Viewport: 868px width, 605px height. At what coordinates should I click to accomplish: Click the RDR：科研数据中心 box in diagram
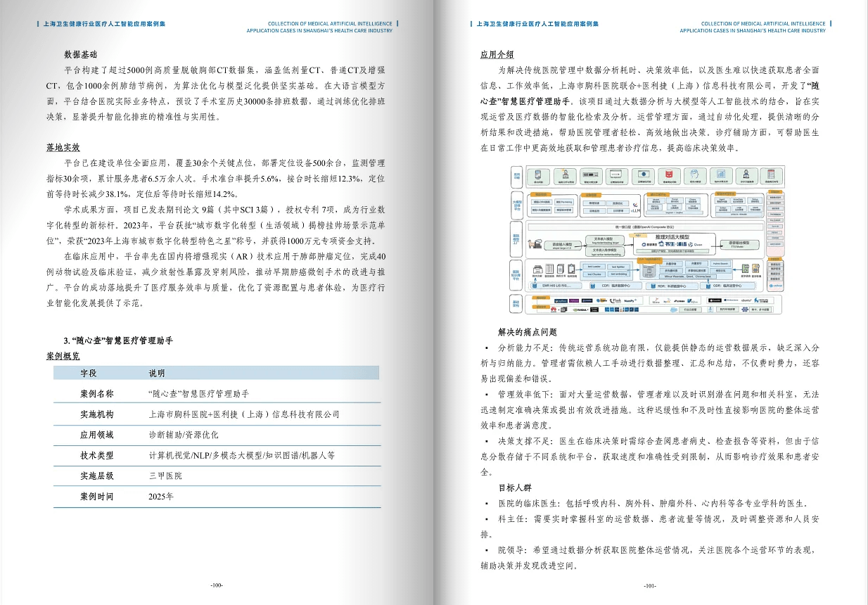[671, 286]
